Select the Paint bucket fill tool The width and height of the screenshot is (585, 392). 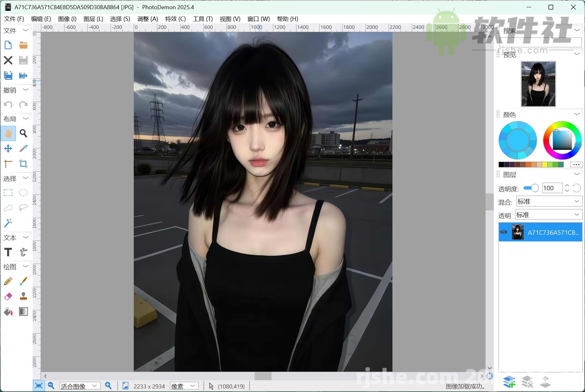8,312
